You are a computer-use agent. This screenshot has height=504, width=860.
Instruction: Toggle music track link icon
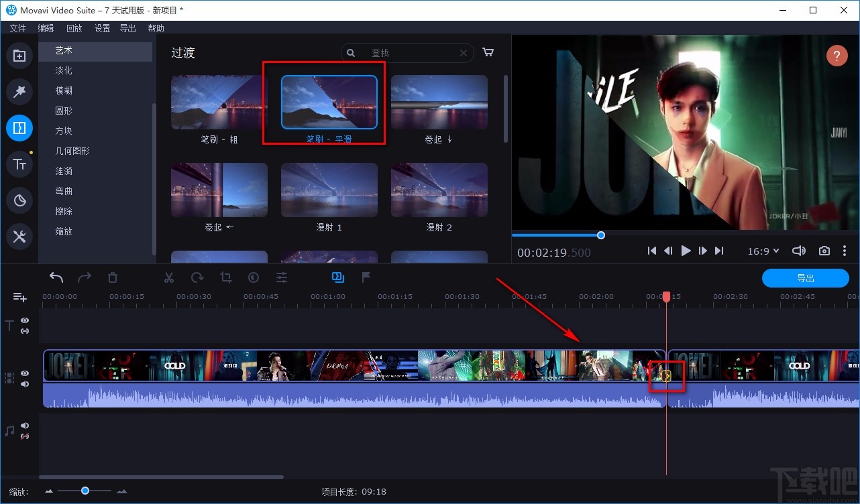(25, 436)
